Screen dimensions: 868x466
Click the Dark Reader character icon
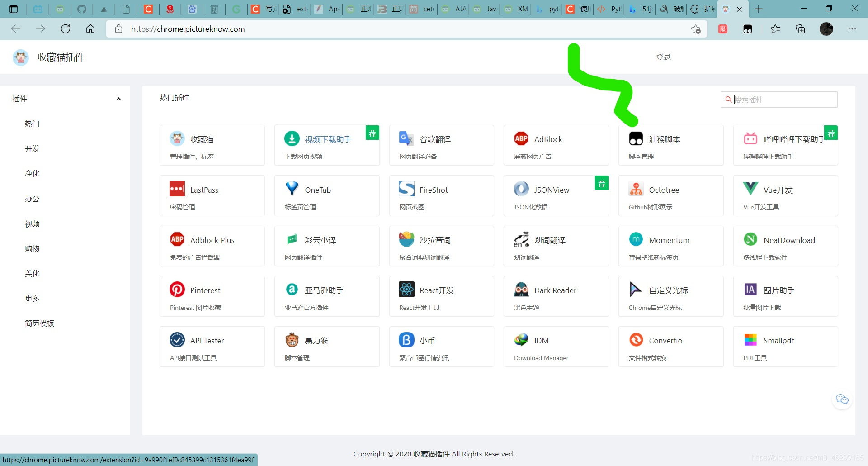point(521,290)
